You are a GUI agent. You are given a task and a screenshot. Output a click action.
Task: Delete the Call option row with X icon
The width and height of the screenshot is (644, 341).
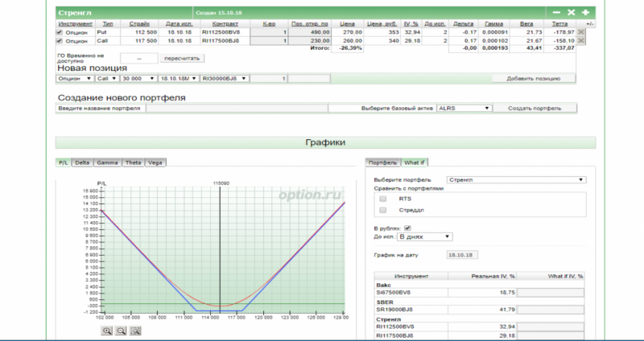tap(583, 40)
